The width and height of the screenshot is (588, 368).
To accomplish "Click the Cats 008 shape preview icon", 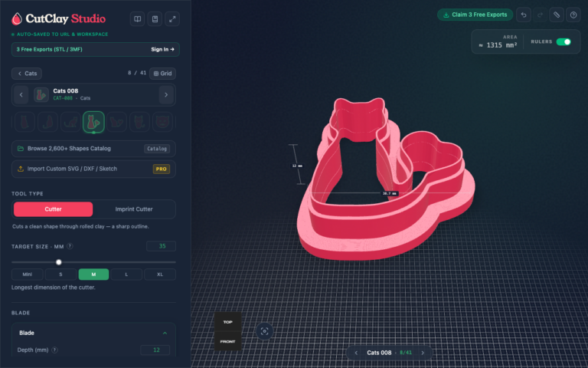I will coord(41,94).
